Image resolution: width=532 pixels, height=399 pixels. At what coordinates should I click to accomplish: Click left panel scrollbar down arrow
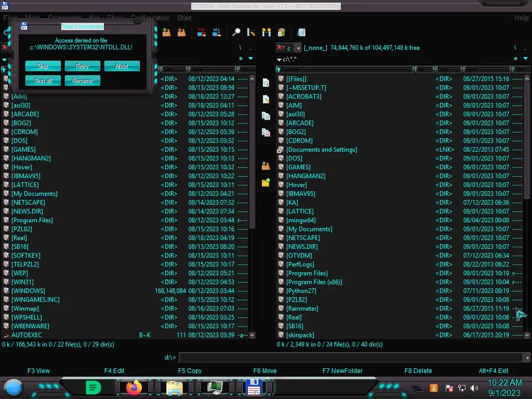(x=252, y=335)
